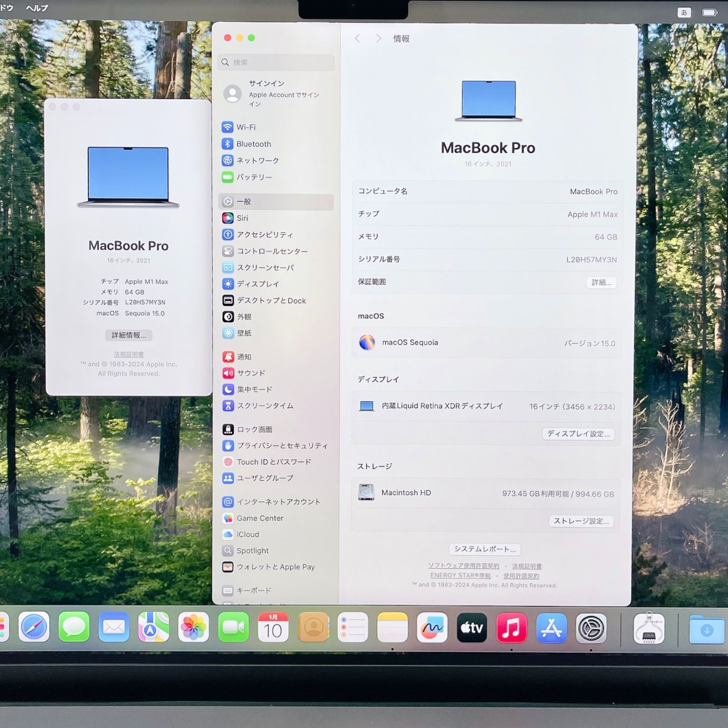The image size is (728, 728).
Task: Click the コンピュータ名 MacBook Pro value
Action: [594, 192]
